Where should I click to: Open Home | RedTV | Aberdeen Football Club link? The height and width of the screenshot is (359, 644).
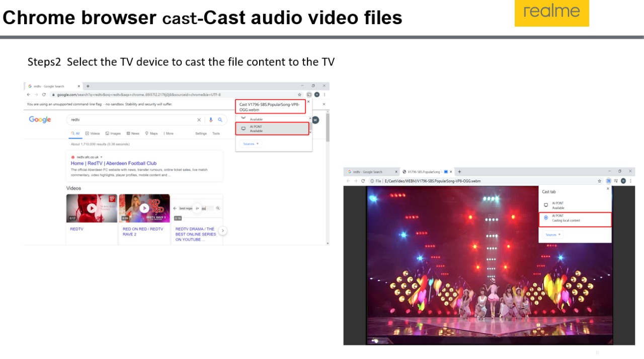coord(114,163)
